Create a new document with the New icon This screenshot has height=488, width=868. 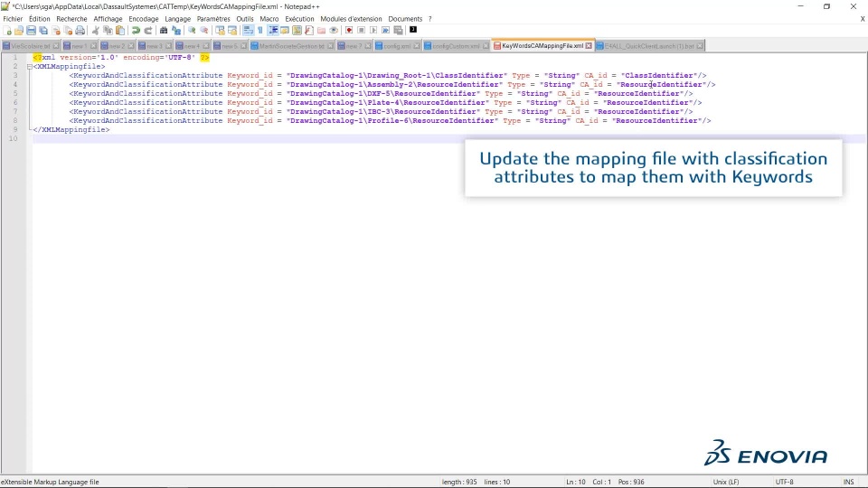8,31
